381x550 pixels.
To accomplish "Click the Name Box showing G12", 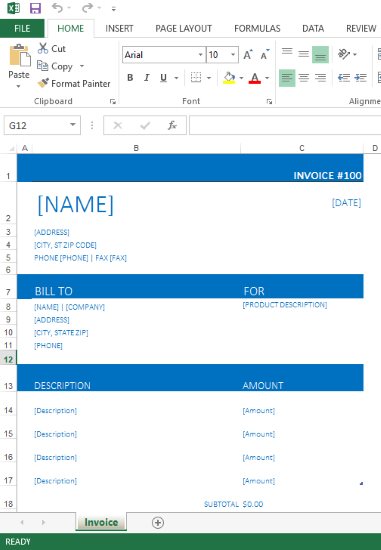I will pos(36,125).
